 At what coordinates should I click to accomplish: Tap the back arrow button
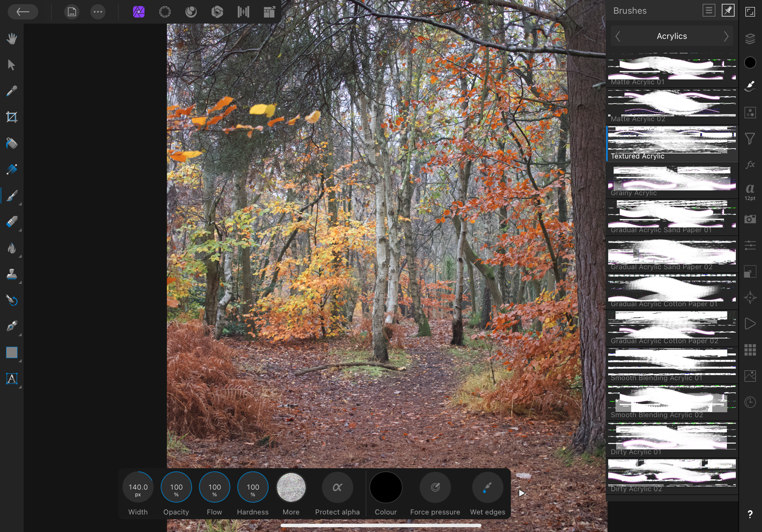tap(23, 12)
